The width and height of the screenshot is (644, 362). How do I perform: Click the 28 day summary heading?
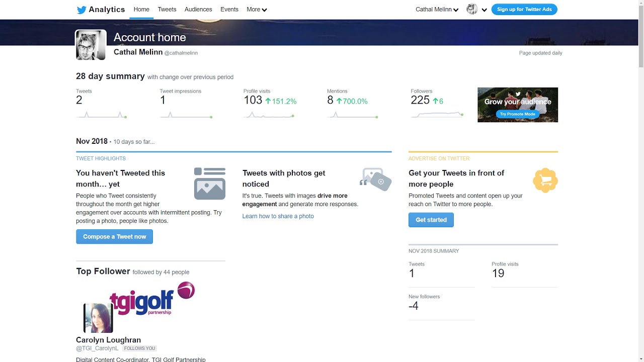point(110,76)
